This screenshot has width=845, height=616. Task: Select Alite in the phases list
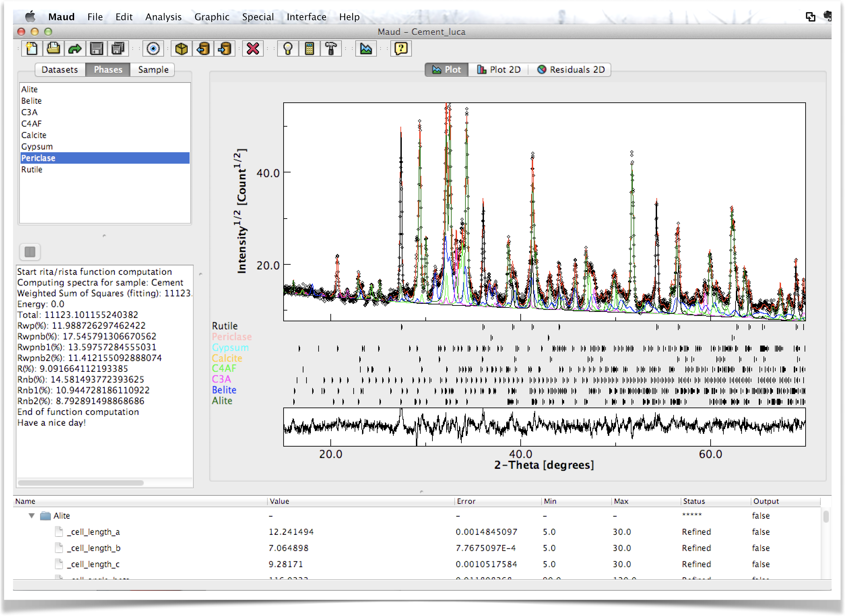(x=104, y=90)
